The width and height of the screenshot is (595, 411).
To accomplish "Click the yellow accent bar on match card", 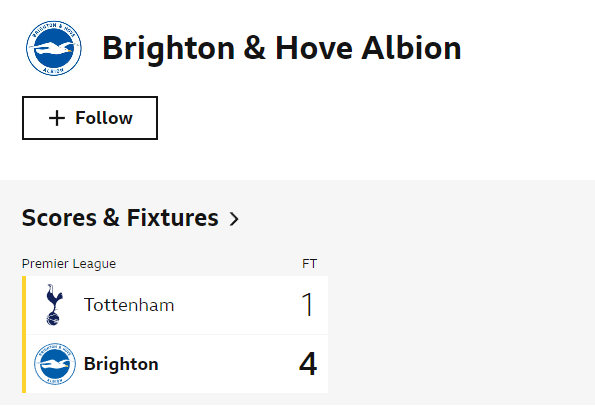I will [x=24, y=334].
